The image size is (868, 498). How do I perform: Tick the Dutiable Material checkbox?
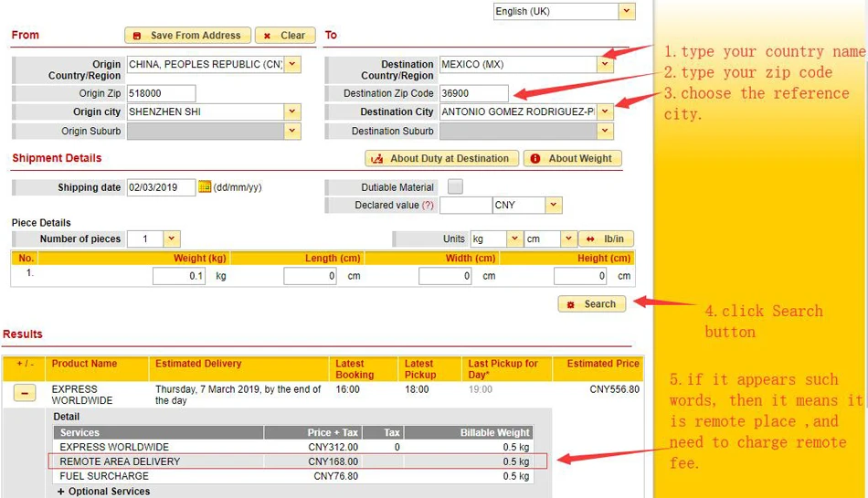(455, 186)
